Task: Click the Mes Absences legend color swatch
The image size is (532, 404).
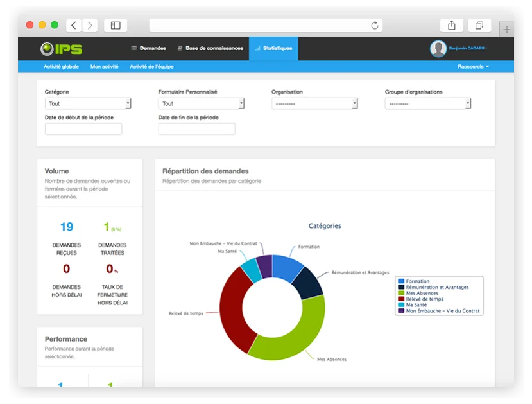Action: [x=401, y=293]
